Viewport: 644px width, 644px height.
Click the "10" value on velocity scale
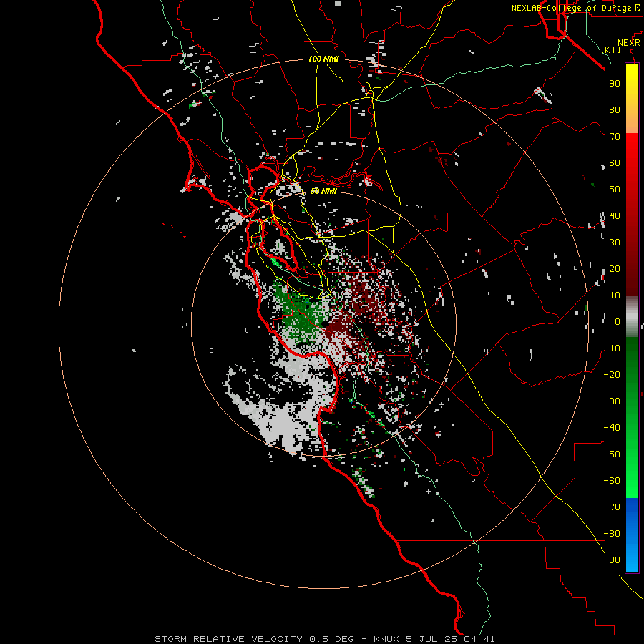click(x=615, y=296)
